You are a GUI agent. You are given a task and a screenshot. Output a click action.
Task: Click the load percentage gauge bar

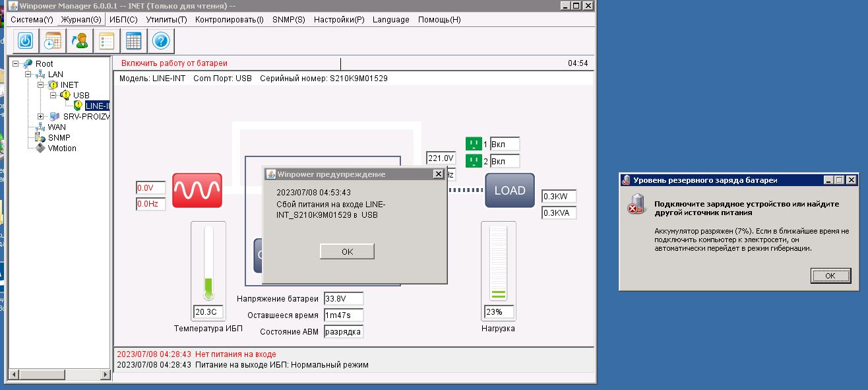[x=499, y=263]
